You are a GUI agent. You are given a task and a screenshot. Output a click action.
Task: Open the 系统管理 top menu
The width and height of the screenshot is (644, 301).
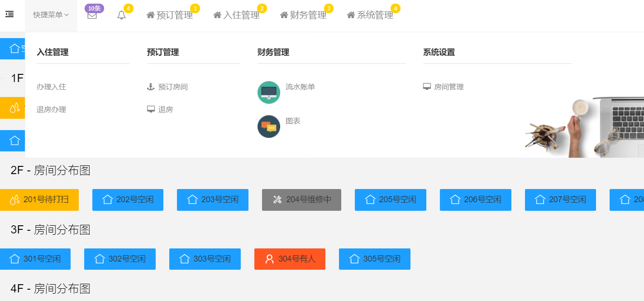[x=370, y=15]
